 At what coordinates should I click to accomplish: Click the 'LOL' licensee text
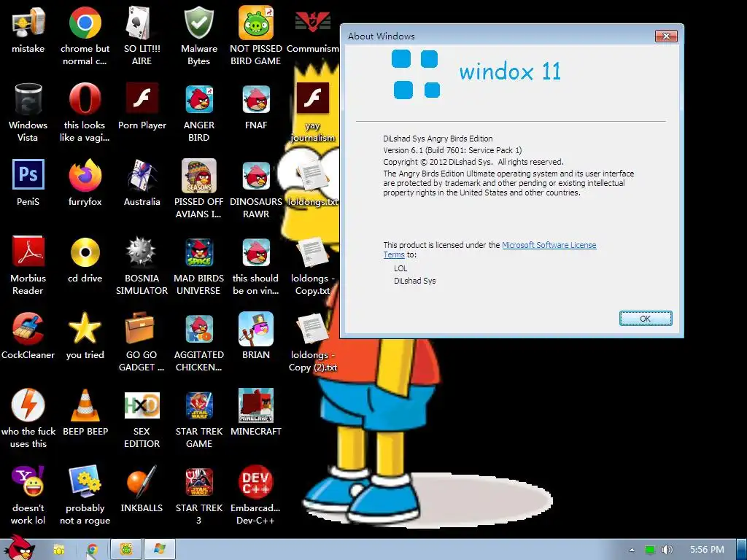(x=400, y=268)
